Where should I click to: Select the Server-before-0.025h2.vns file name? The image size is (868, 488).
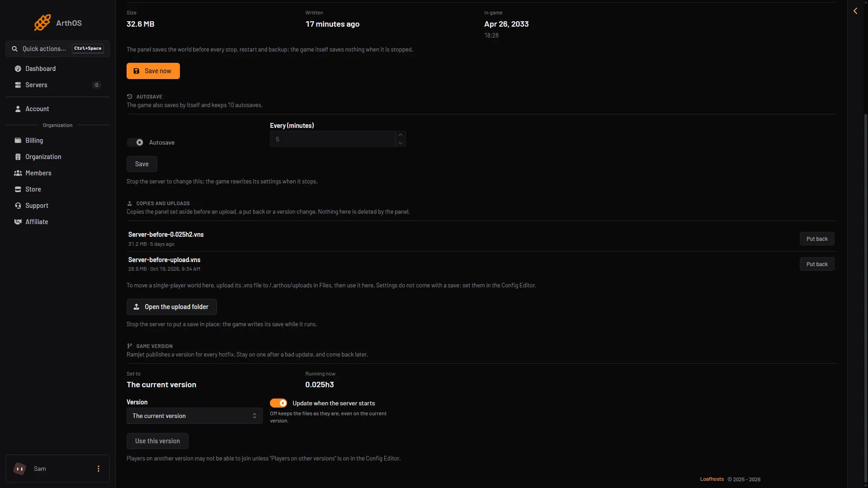(x=166, y=235)
